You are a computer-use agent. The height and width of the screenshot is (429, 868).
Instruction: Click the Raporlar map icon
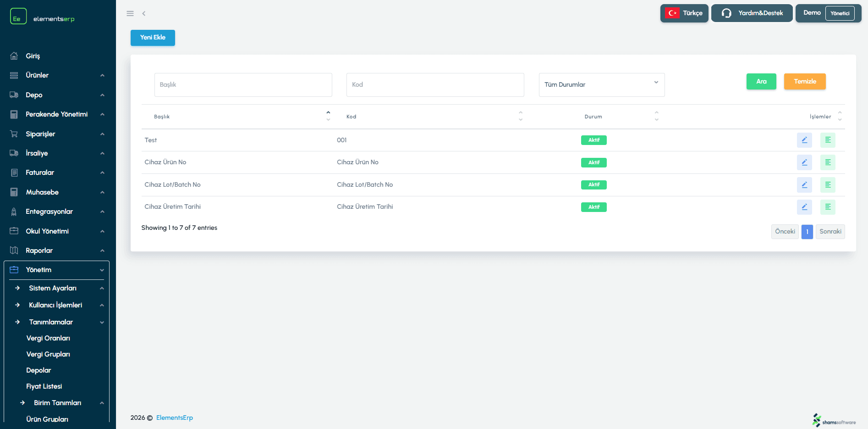coord(14,251)
